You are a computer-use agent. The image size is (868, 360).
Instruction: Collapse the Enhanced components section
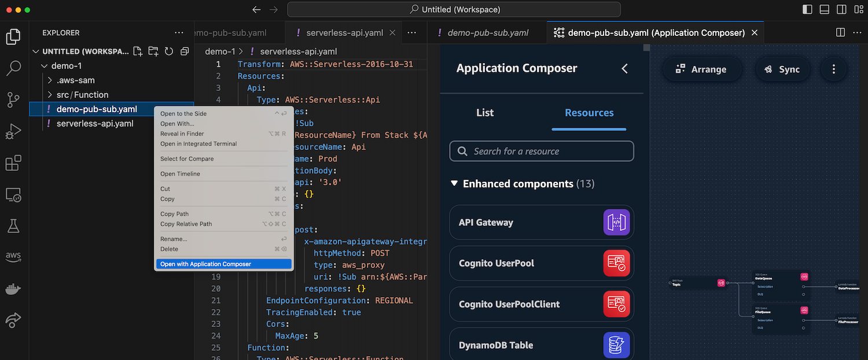click(454, 184)
